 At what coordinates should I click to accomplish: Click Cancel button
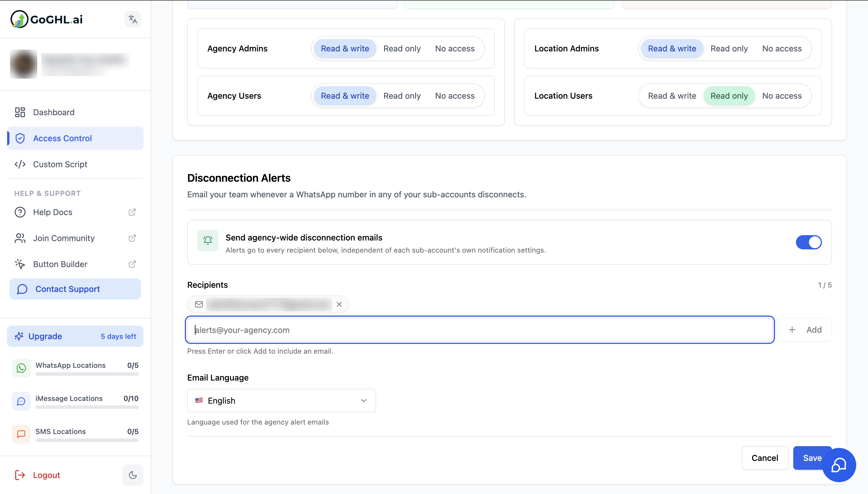(765, 458)
